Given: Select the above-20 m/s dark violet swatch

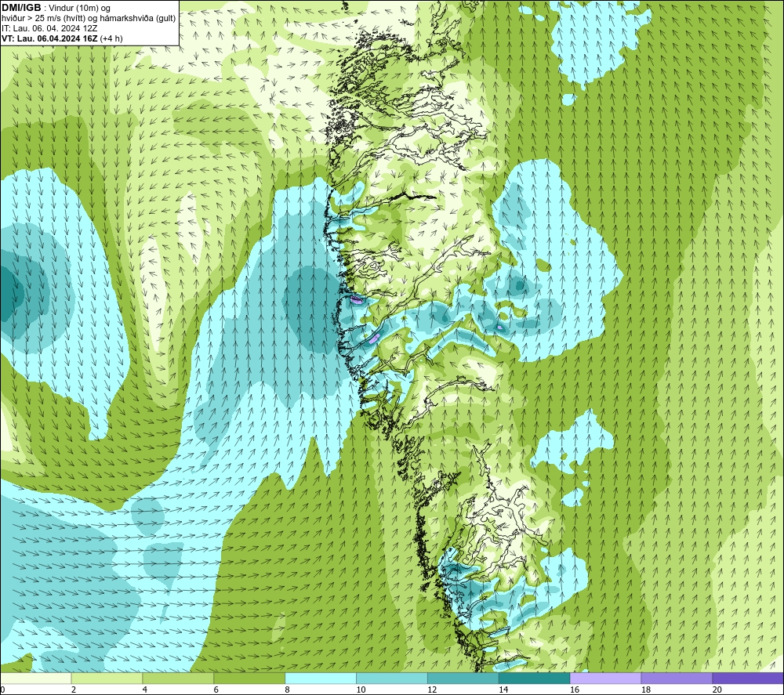Looking at the screenshot, I should [x=747, y=678].
